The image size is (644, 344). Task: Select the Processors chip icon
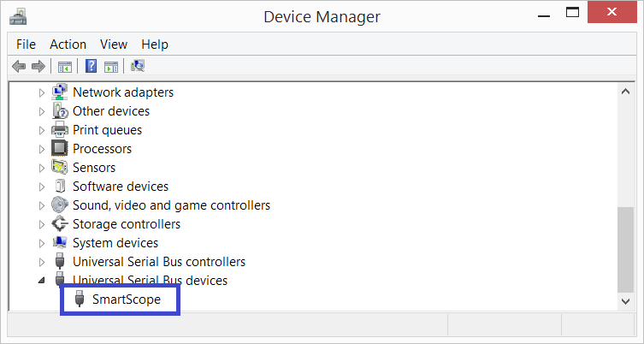[60, 148]
